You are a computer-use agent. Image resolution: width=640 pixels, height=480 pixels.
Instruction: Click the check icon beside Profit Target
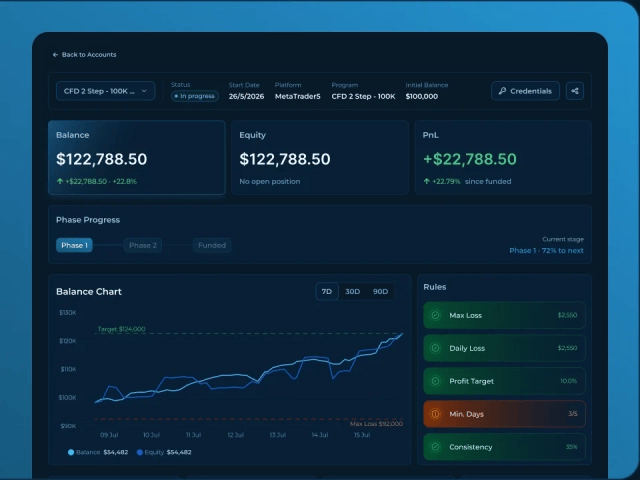[x=436, y=381]
